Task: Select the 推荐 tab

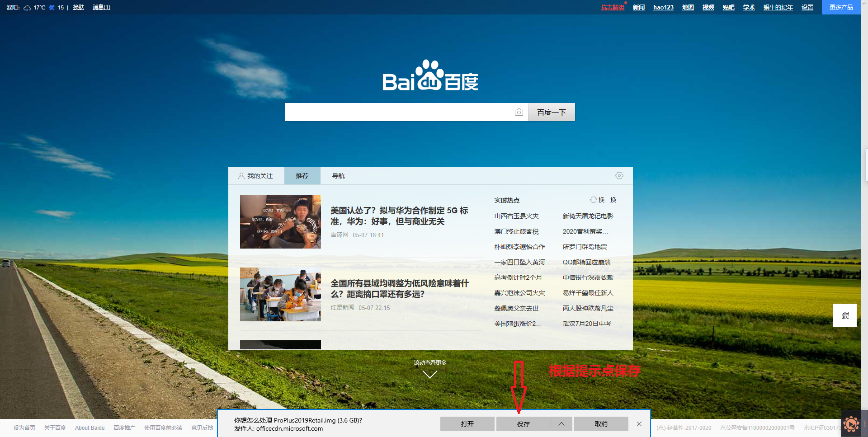Action: pos(302,176)
